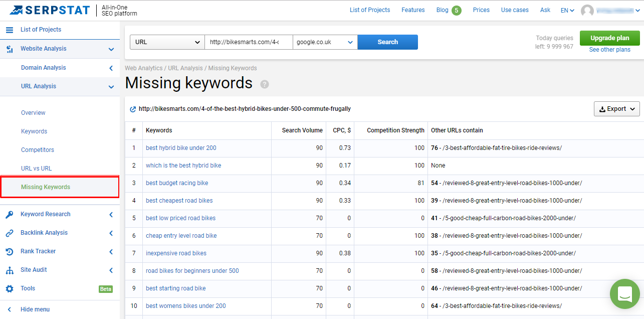Click the green Upgrade plan button

[x=609, y=38]
